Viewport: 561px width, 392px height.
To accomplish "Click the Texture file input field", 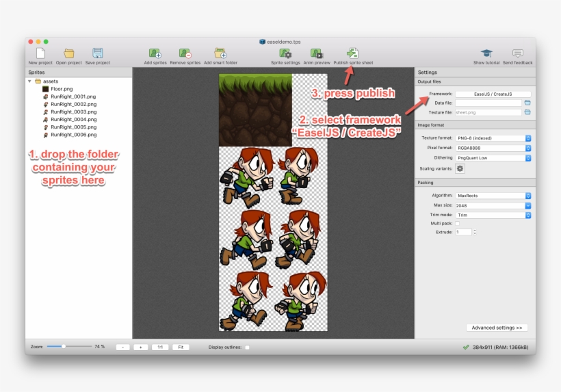I will pyautogui.click(x=488, y=112).
